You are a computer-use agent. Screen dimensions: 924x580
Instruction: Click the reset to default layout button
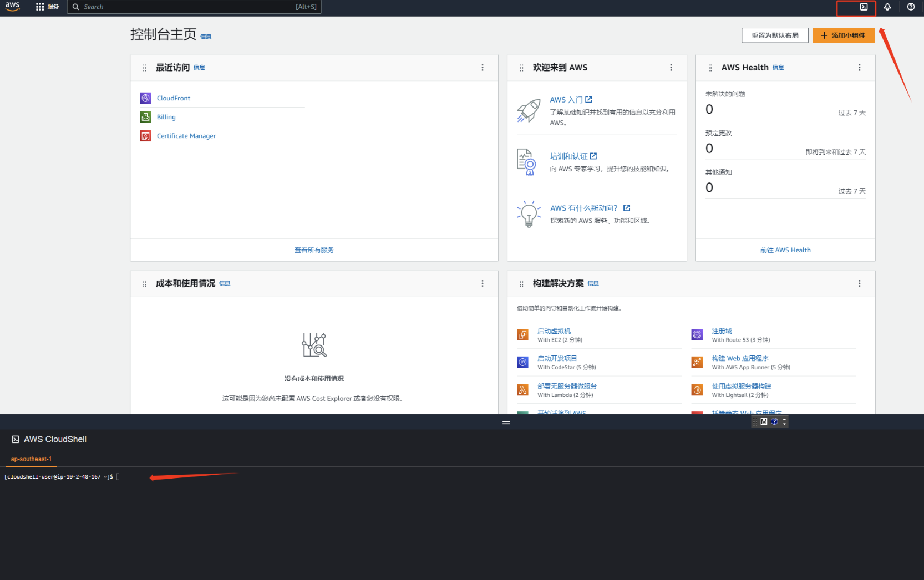(775, 35)
